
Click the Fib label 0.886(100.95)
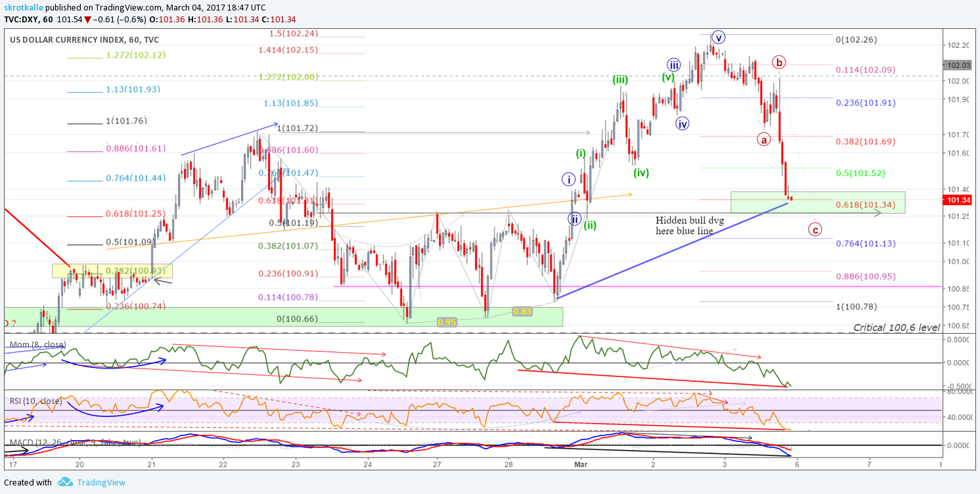pyautogui.click(x=865, y=277)
